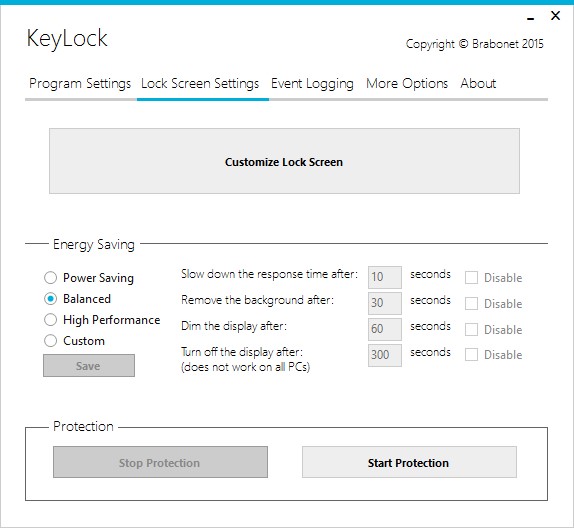Go to the Event Logging tab

[312, 83]
